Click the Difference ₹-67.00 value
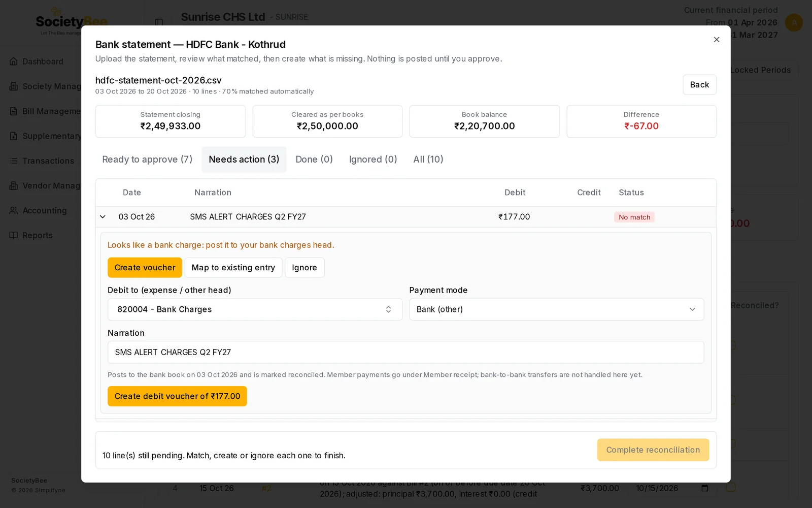 [641, 126]
